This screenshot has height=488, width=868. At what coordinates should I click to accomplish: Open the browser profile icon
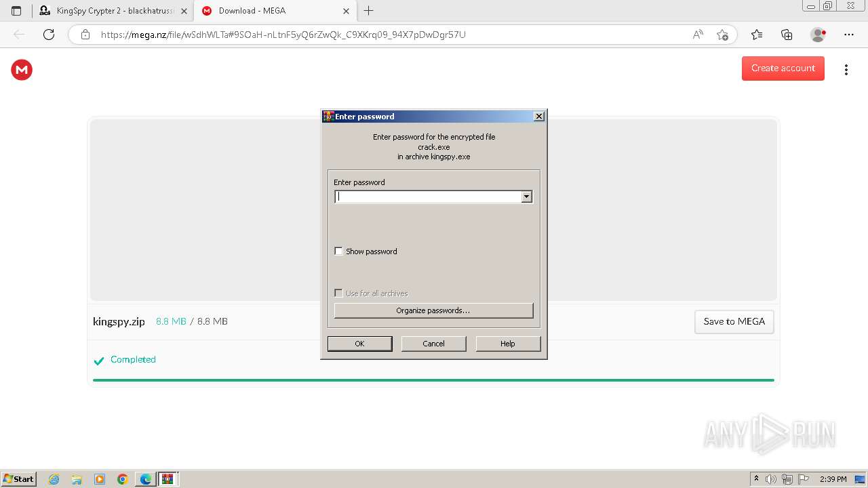tap(818, 35)
